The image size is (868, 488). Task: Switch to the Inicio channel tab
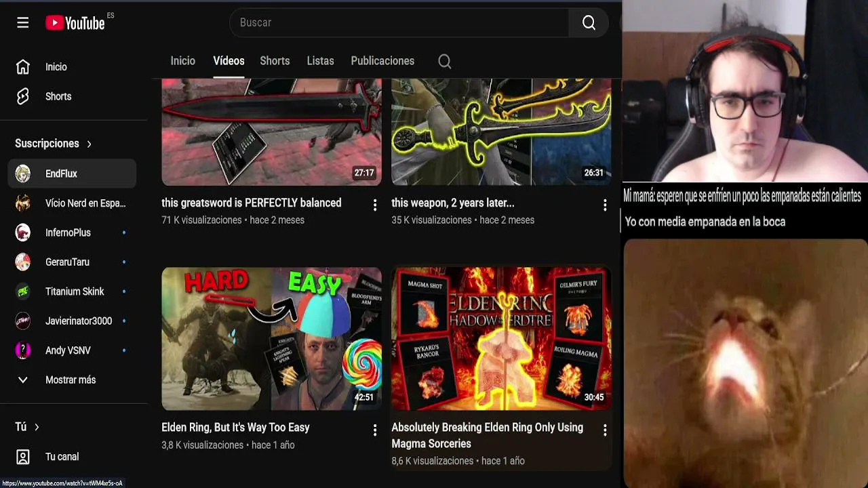182,61
